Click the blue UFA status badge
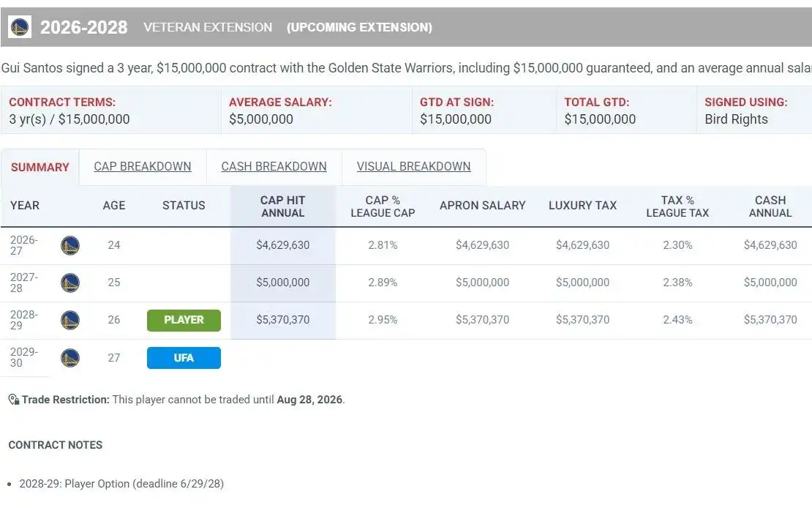The width and height of the screenshot is (812, 508). pos(184,358)
